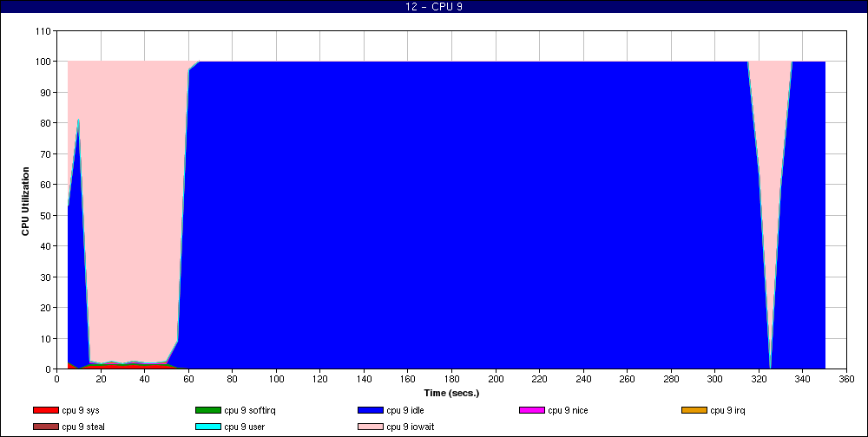Click the 'Time (secs.)' x-axis label
868x437 pixels.
[451, 394]
